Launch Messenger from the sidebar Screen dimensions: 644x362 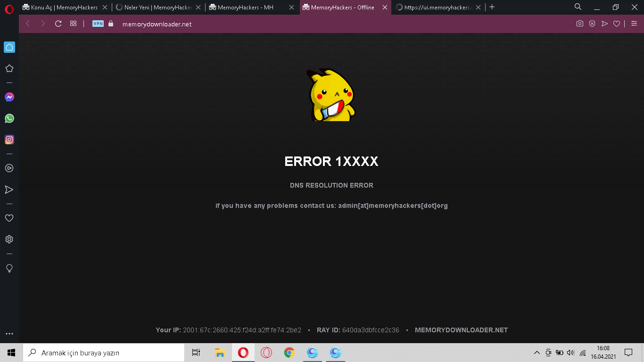click(9, 97)
